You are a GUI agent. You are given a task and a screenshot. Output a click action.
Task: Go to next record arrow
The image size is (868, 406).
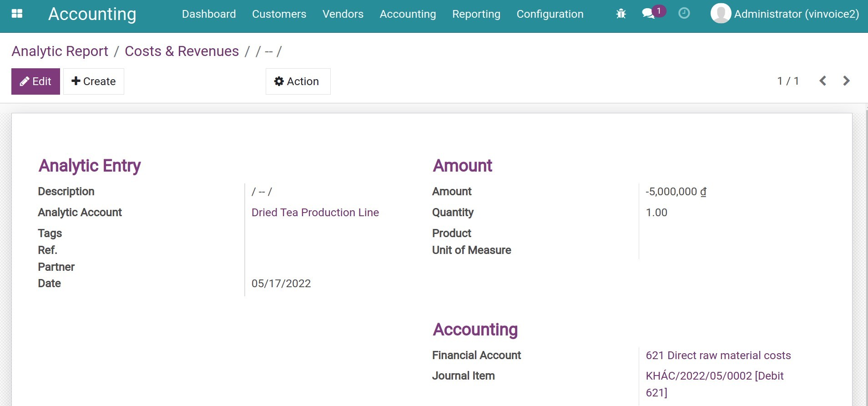846,81
